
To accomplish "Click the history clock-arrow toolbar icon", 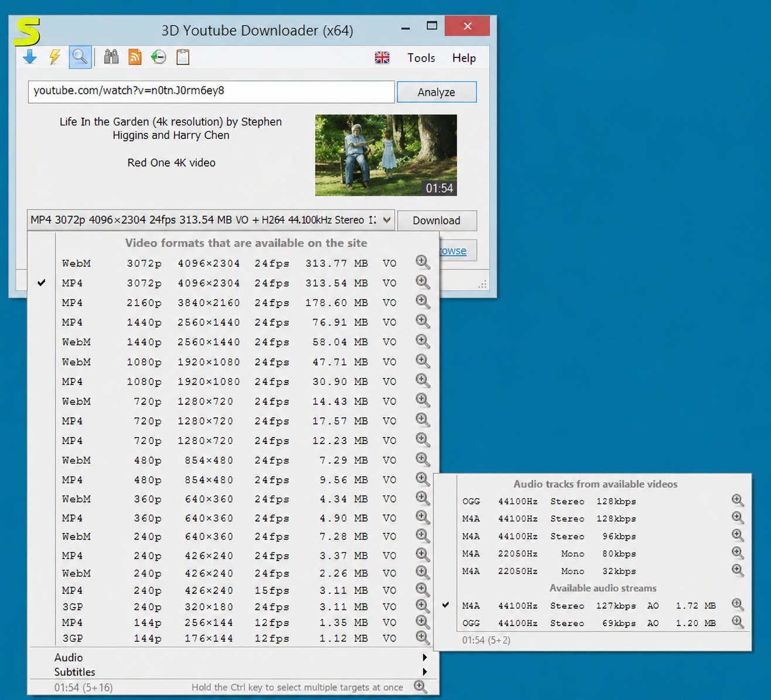I will tap(158, 57).
